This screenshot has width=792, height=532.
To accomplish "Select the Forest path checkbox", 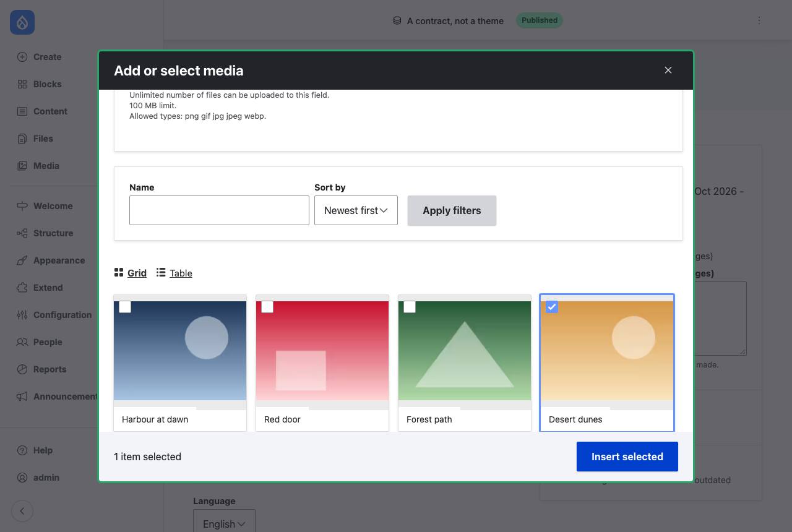I will (410, 307).
